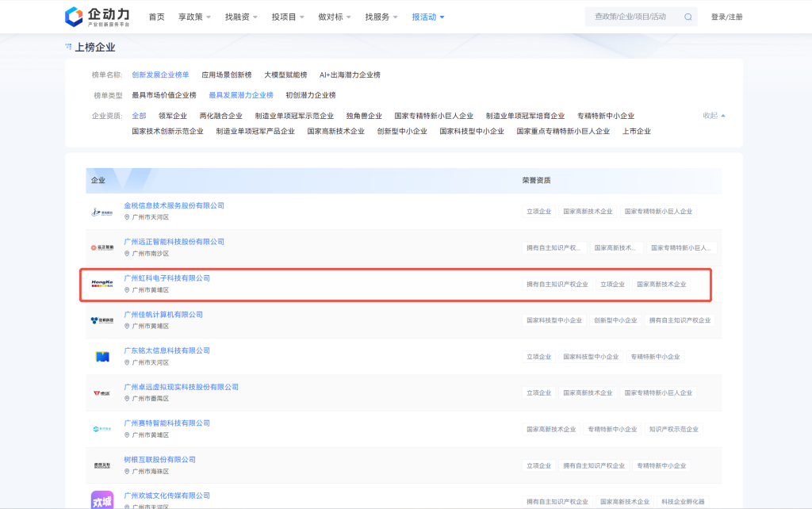Open the 报活动 dropdown menu
812x509 pixels.
428,17
